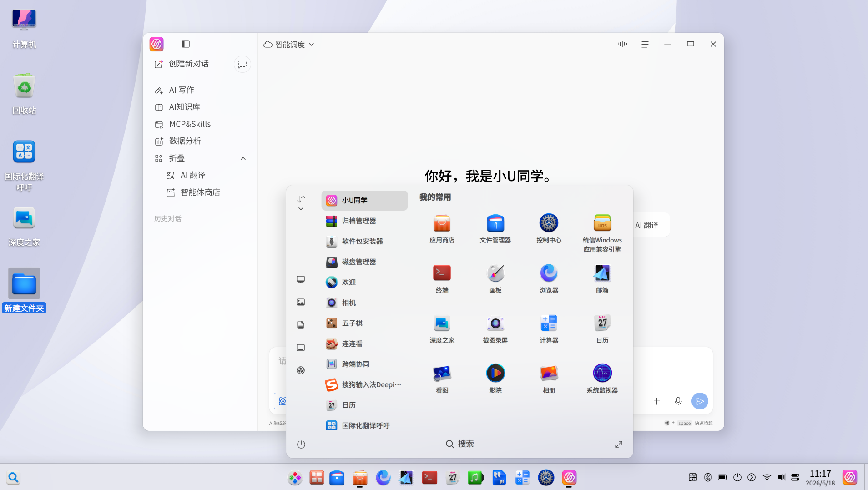Open 智能体商店 in the sidebar

click(x=200, y=192)
